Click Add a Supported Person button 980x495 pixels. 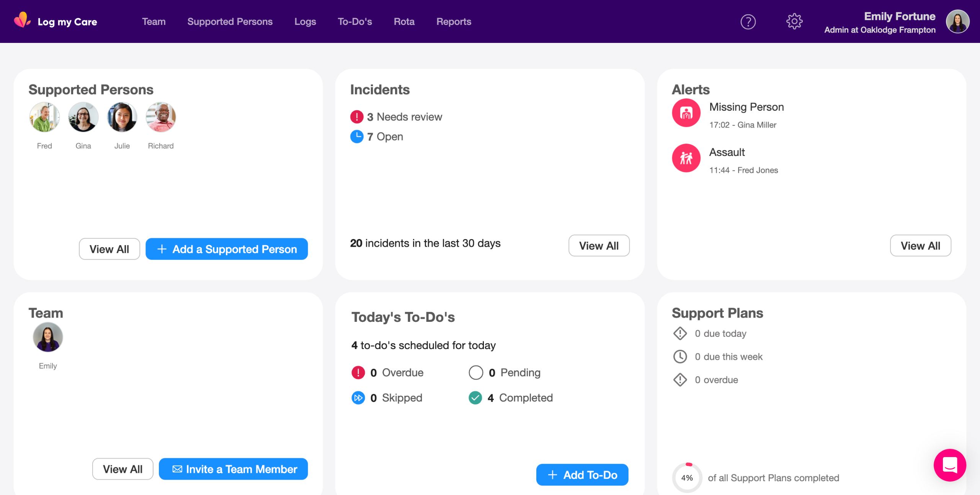point(227,249)
